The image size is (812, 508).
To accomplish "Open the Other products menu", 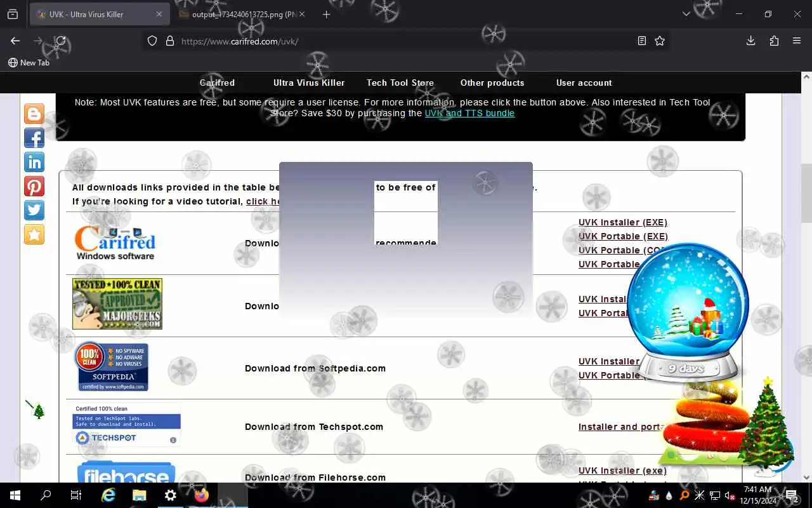I will [x=492, y=83].
